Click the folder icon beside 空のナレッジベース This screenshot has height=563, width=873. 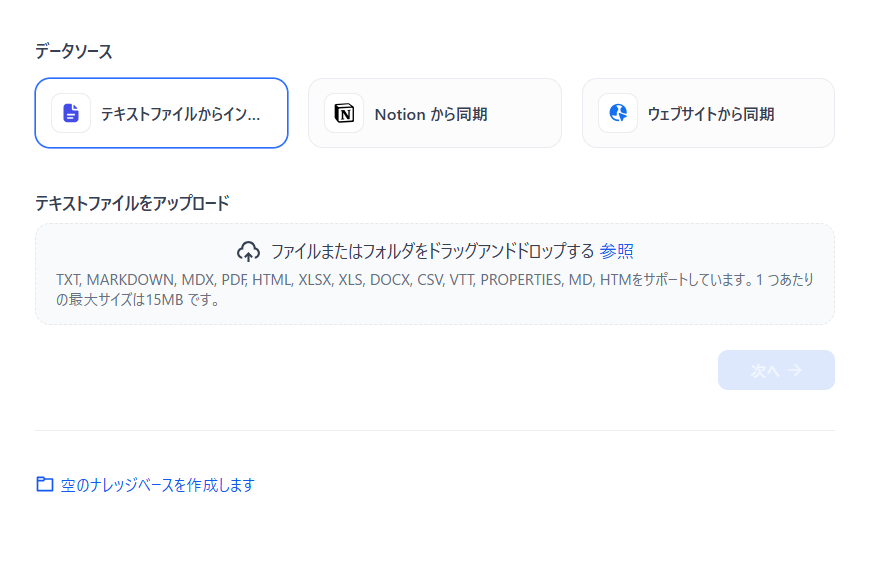[x=45, y=484]
